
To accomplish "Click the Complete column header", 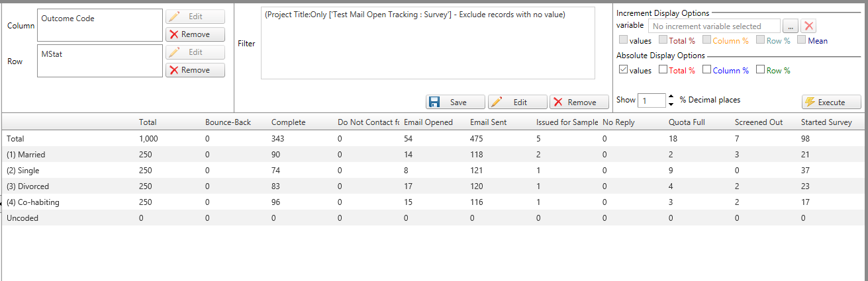I will [289, 122].
